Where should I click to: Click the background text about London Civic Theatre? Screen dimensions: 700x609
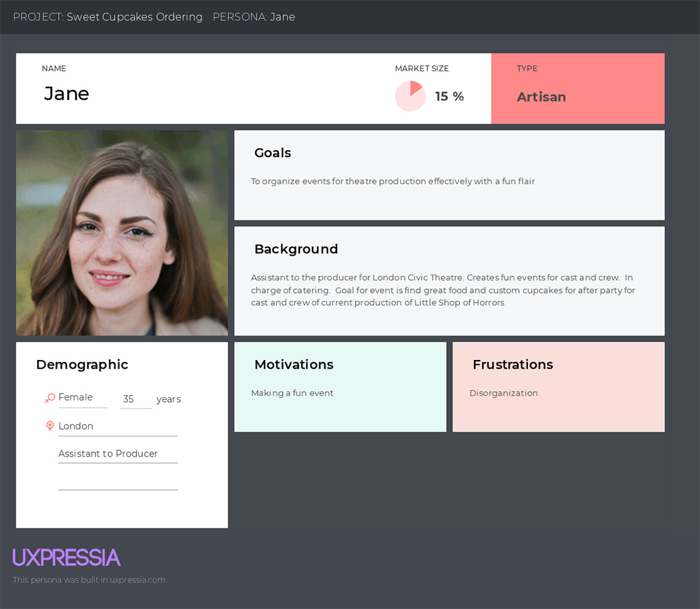point(443,290)
